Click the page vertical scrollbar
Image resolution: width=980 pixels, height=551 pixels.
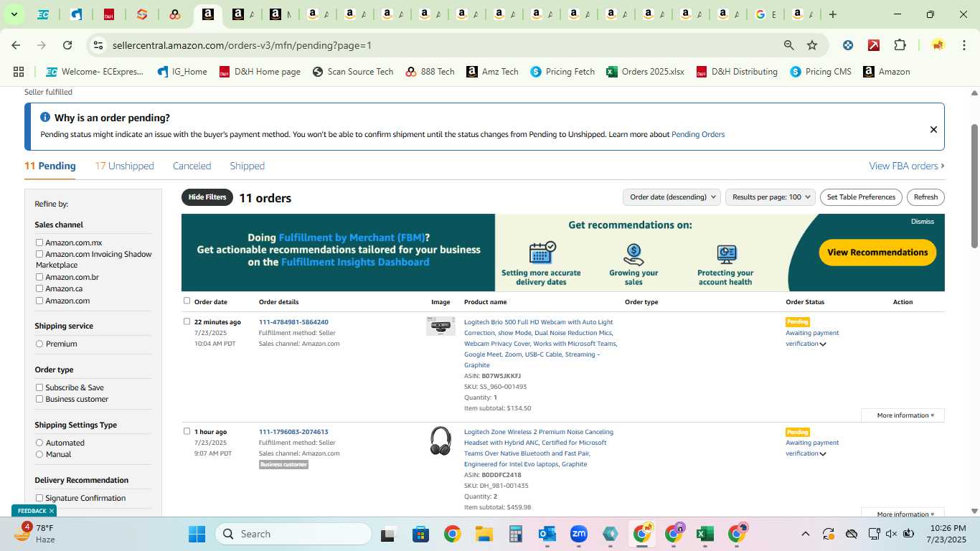pos(974,187)
